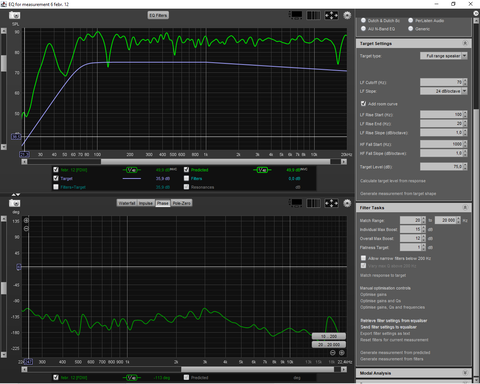Expand Modal Analysis section
The image size is (480, 384).
click(x=465, y=373)
